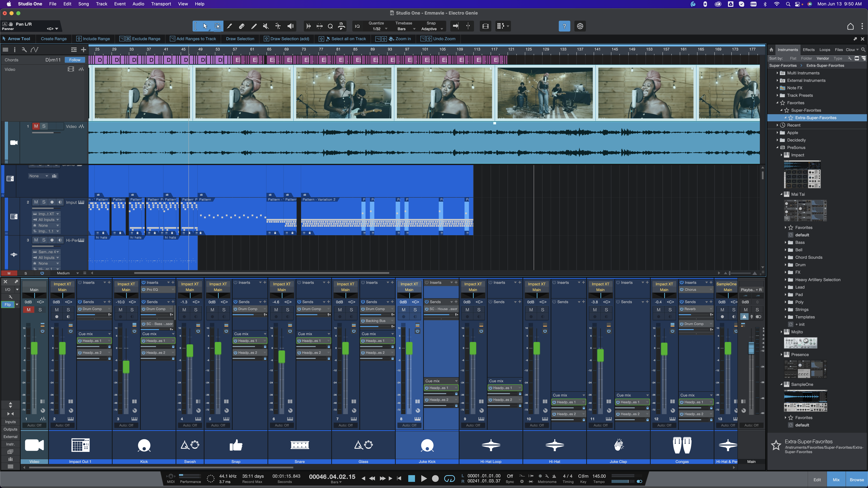Solo the Hi-Per track 3
This screenshot has width=868, height=488.
(x=44, y=240)
